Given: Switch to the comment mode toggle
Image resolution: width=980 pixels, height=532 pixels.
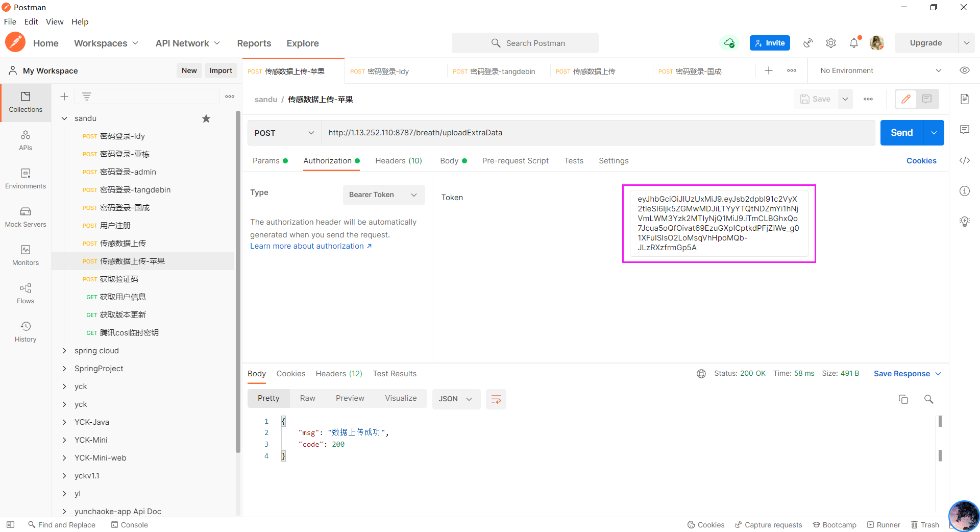Looking at the screenshot, I should [927, 99].
